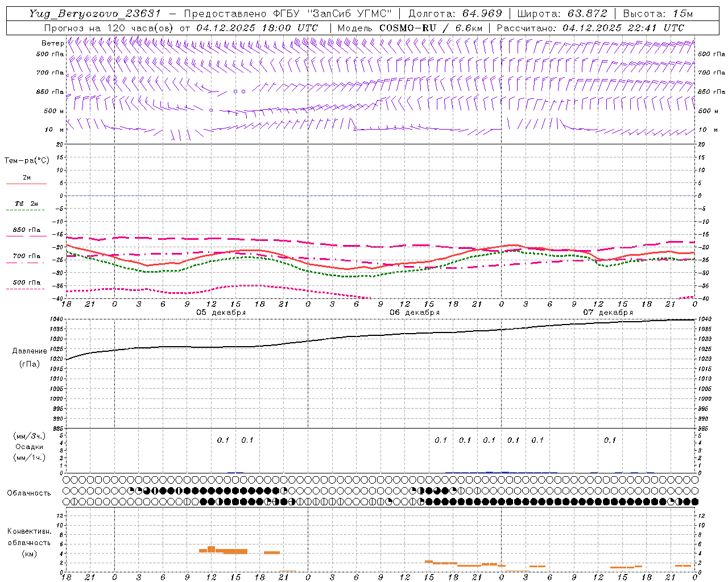This screenshot has width=728, height=582.
Task: Click Прогноз на 120 часа(ов) forecast line
Action: point(181,28)
